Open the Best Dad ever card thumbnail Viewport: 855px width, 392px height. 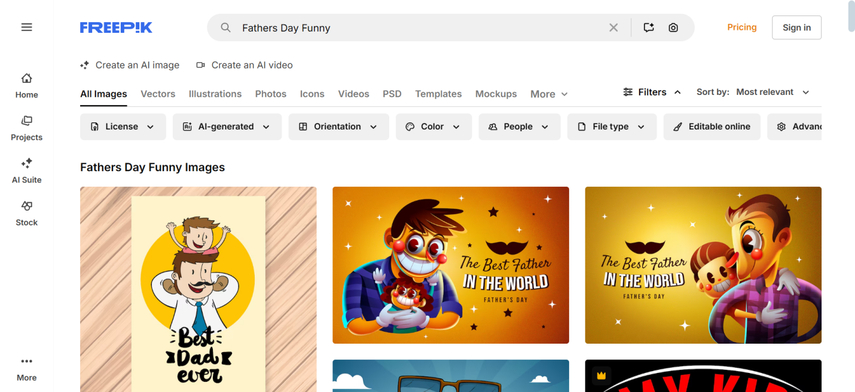pyautogui.click(x=198, y=289)
